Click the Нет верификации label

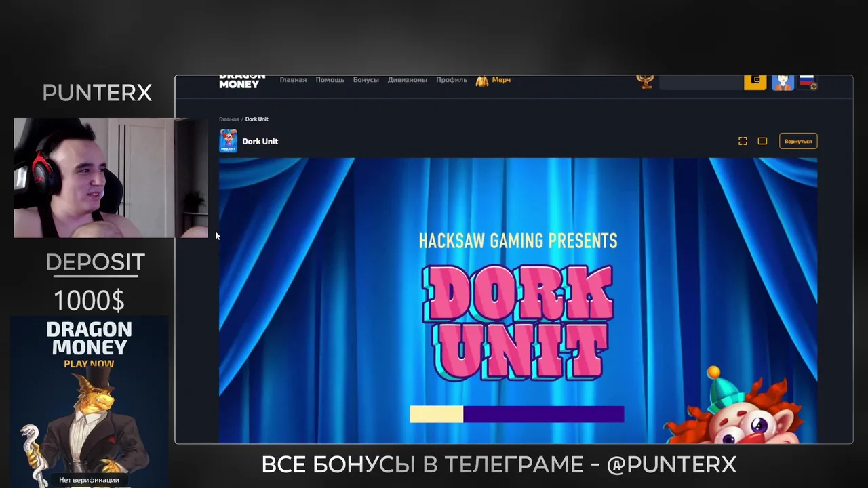(89, 480)
